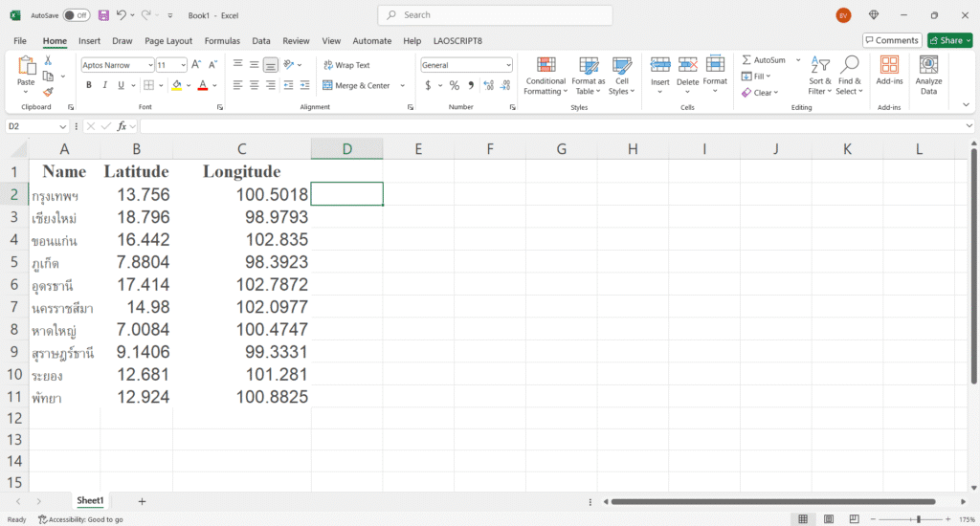Launch Analyze Data tool
Viewport: 980px width, 526px height.
tap(928, 75)
